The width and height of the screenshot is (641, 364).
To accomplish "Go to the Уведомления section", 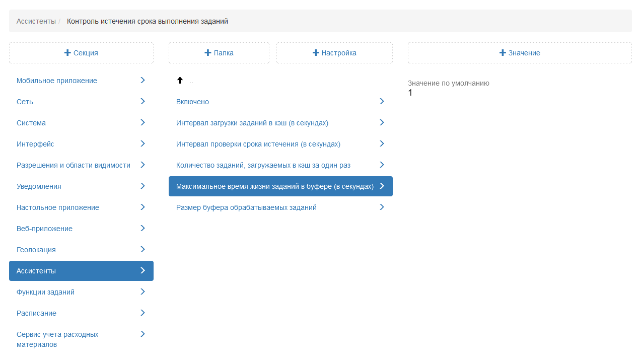I will tap(39, 186).
